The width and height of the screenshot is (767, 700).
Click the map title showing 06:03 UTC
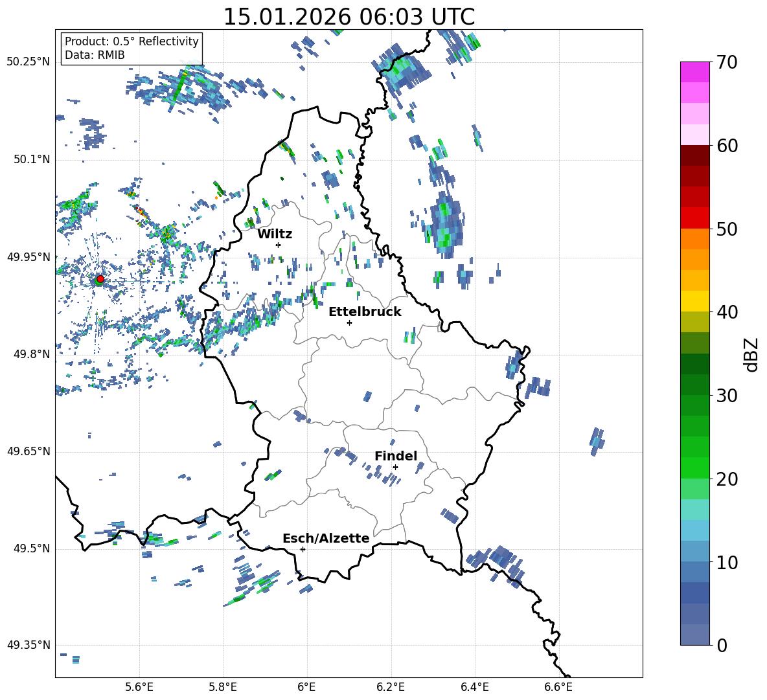[349, 17]
